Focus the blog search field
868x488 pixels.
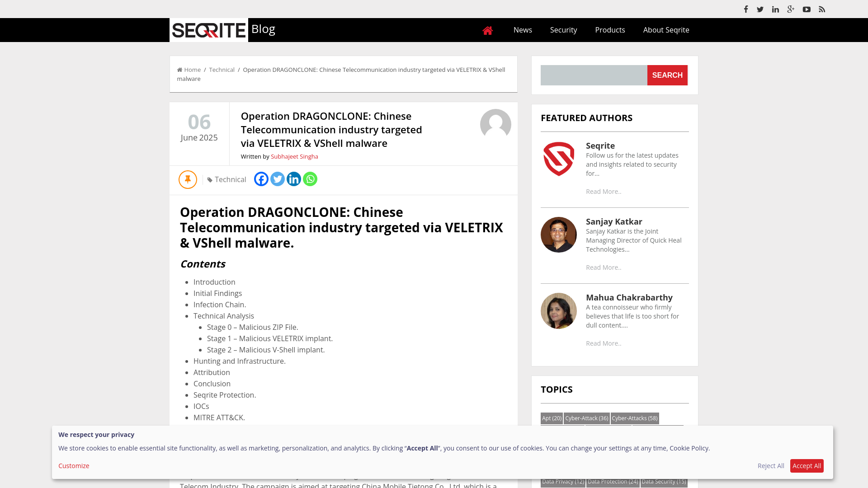[594, 75]
